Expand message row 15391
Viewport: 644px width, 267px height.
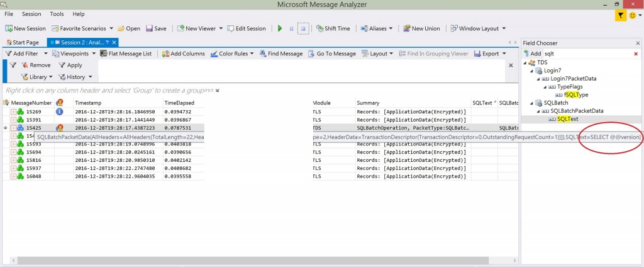pos(13,120)
